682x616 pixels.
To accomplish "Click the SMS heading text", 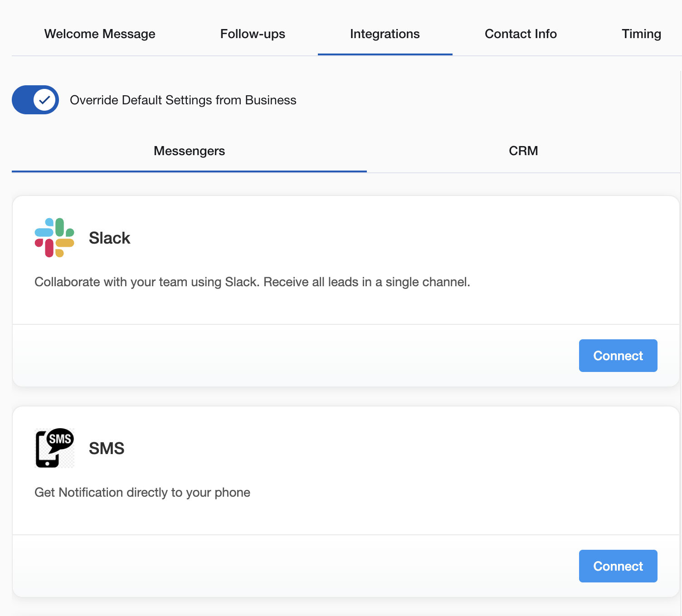I will tap(107, 448).
